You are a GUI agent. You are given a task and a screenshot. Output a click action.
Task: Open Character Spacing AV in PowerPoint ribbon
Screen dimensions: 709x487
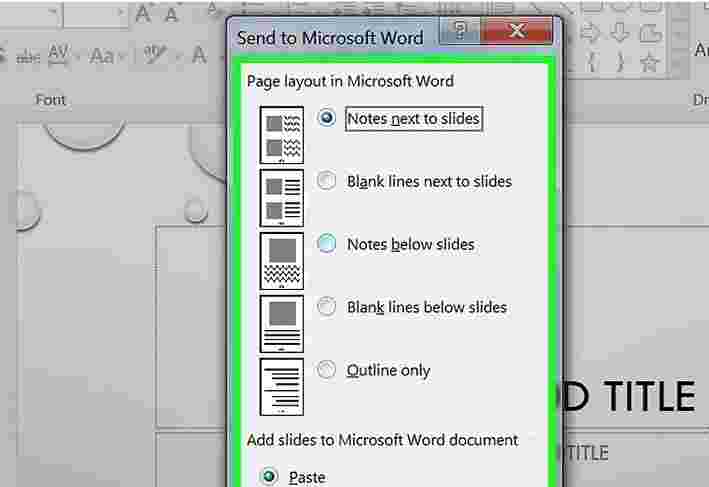[x=58, y=55]
